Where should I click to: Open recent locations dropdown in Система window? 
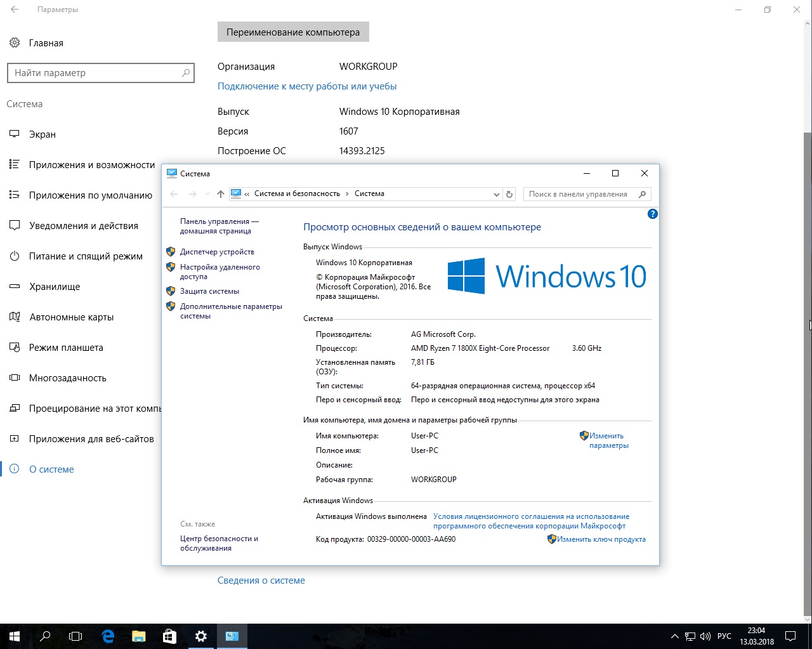[207, 194]
